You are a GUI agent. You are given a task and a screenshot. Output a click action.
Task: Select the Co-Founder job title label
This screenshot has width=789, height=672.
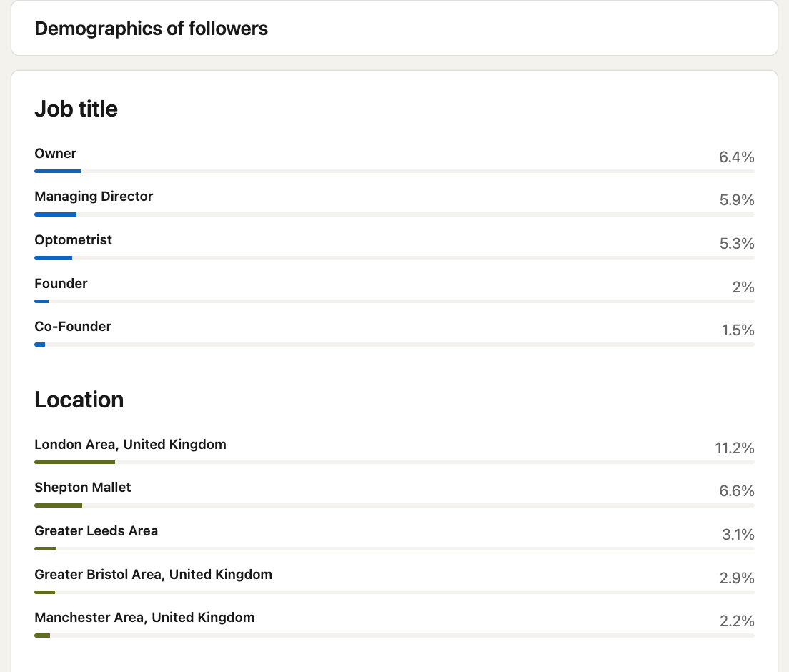pyautogui.click(x=73, y=326)
